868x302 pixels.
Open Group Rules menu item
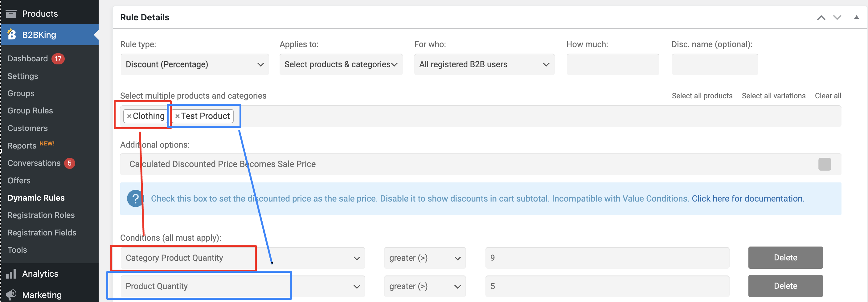point(30,111)
